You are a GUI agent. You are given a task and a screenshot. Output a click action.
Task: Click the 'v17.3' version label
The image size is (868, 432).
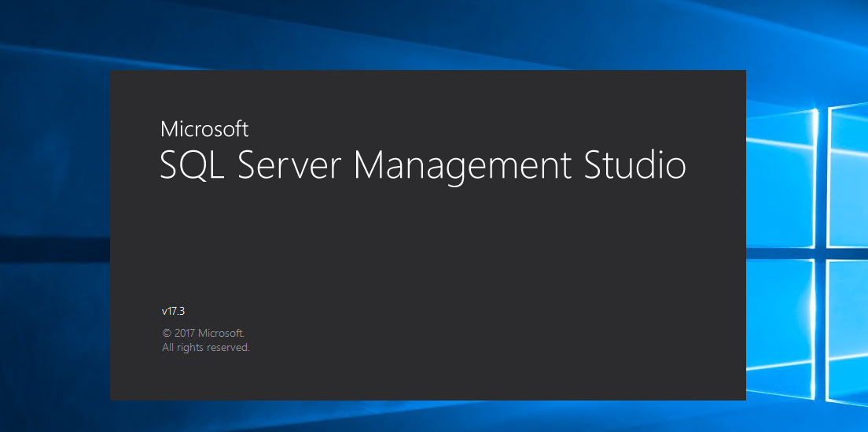point(173,312)
